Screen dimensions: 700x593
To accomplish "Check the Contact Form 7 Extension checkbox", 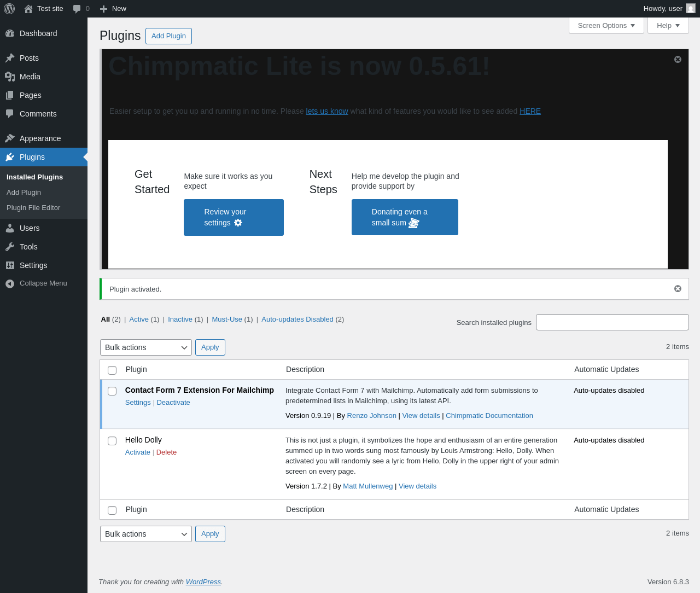I will click(112, 391).
